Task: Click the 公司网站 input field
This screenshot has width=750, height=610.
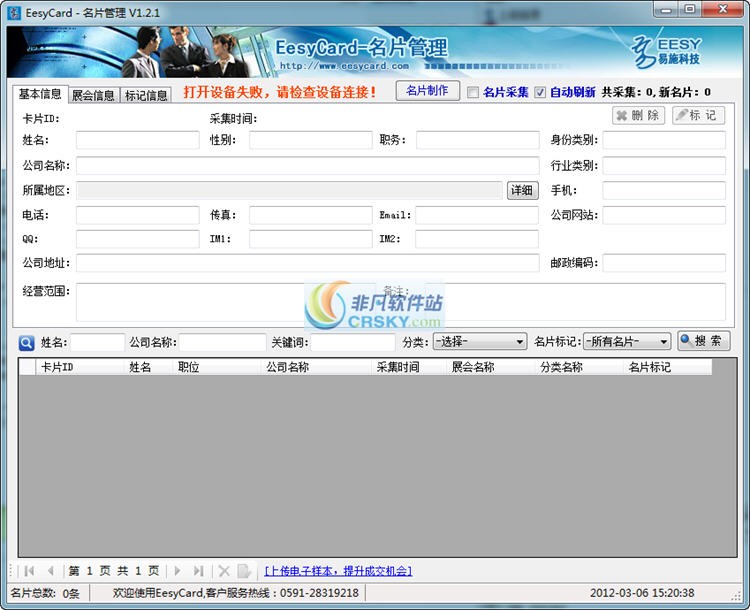Action: (664, 215)
